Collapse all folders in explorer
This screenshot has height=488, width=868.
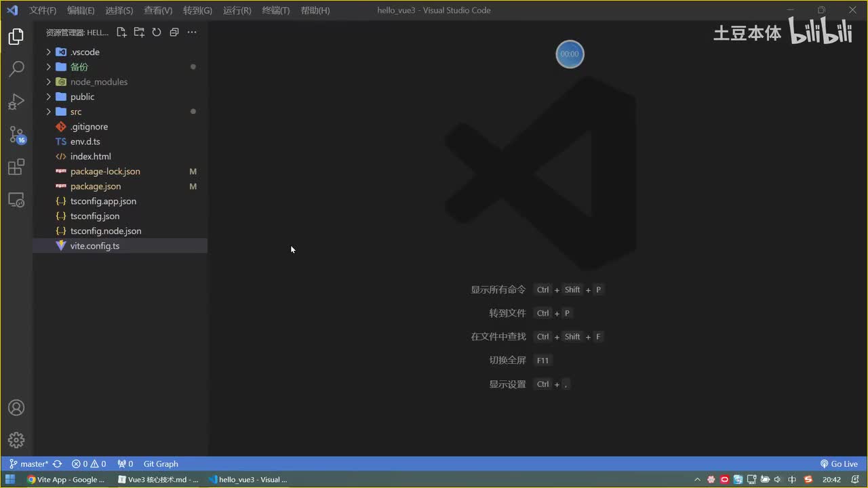(x=174, y=32)
